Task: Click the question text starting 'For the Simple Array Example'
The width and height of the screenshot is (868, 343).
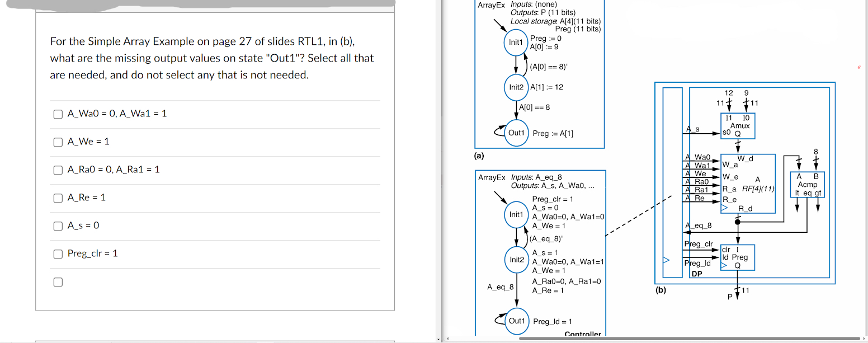Action: pyautogui.click(x=212, y=58)
